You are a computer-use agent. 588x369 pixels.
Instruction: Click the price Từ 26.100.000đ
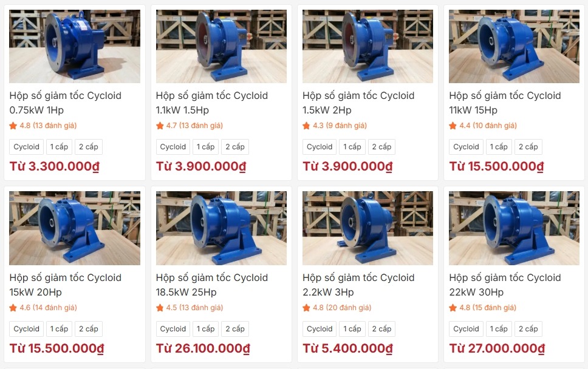[203, 348]
